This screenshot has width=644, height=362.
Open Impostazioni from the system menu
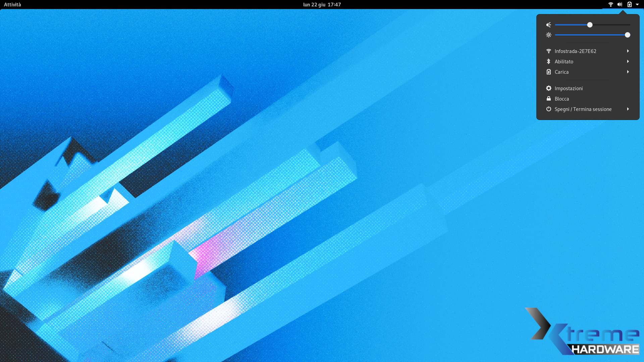(x=569, y=88)
